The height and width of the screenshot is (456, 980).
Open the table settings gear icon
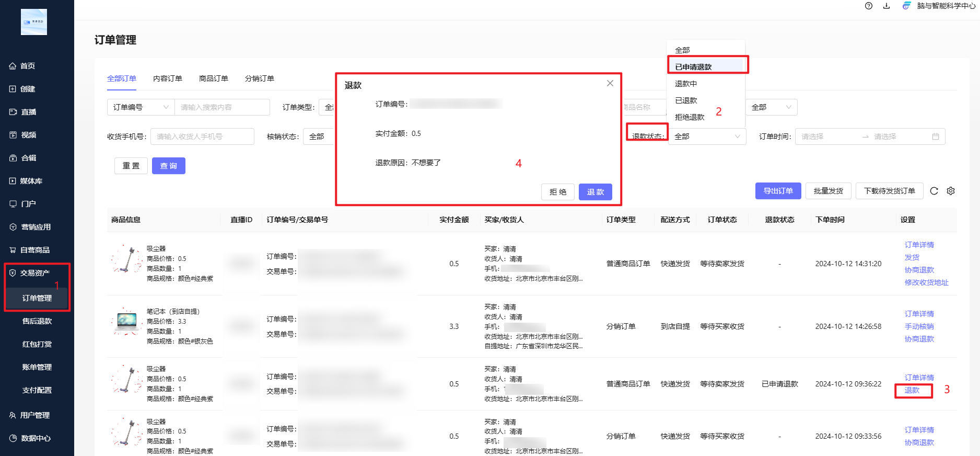(951, 191)
